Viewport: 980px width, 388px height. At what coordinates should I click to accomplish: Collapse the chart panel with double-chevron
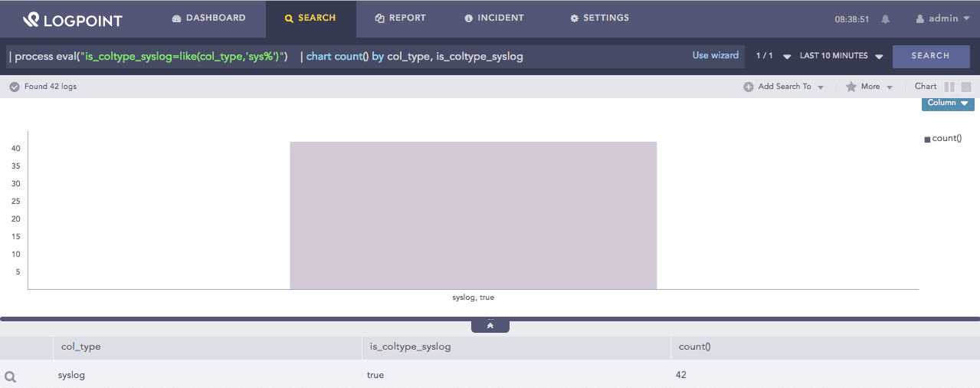490,326
